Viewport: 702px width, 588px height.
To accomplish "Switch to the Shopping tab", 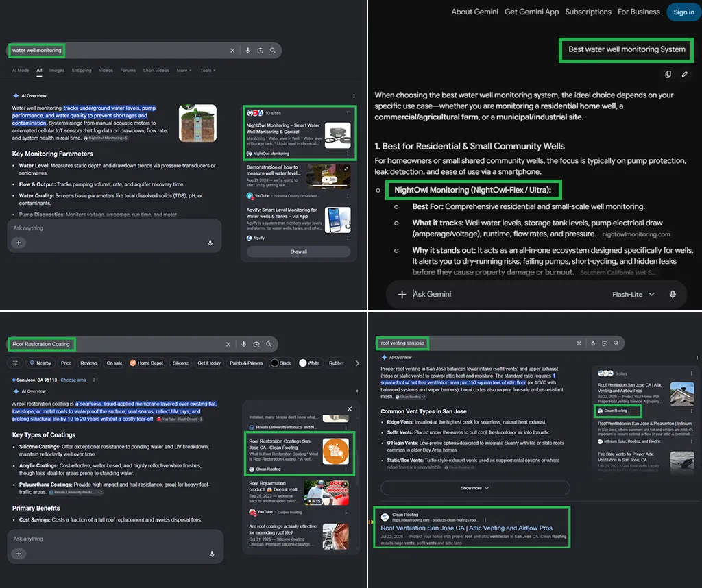I will (x=82, y=71).
